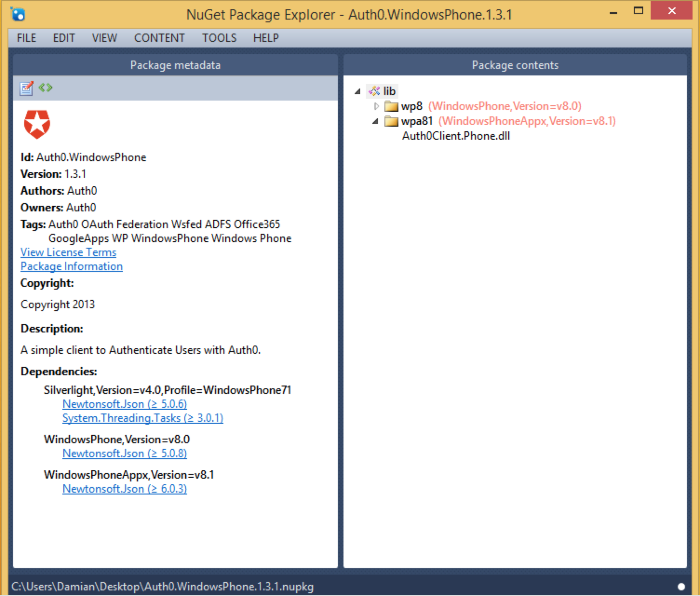Viewport: 700px width, 596px height.
Task: Collapse the lib tree node
Action: pyautogui.click(x=357, y=91)
